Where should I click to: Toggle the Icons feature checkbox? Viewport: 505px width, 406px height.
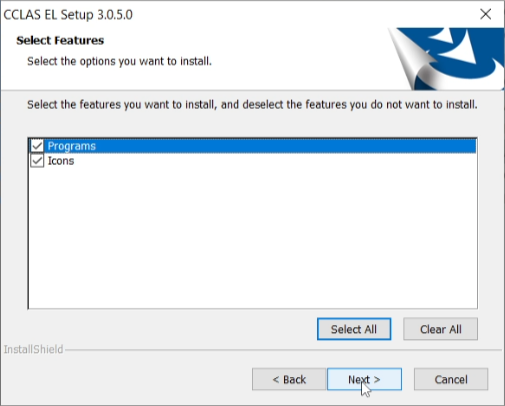point(37,161)
